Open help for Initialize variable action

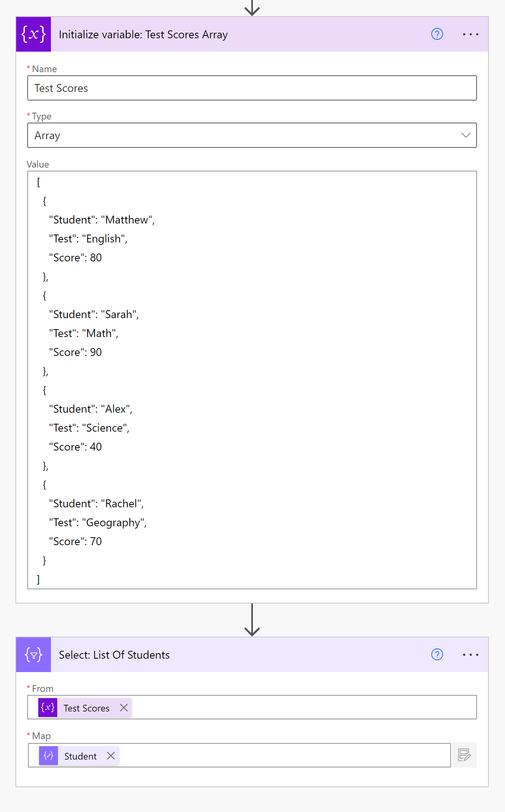point(437,34)
